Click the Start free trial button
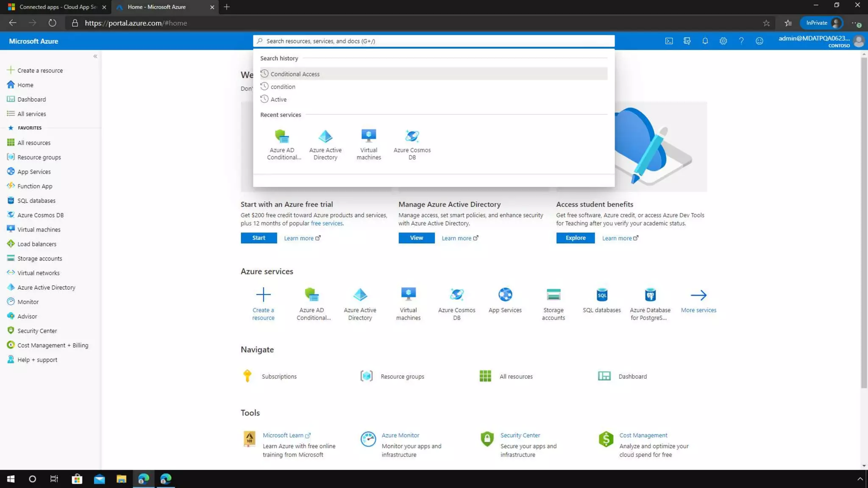The width and height of the screenshot is (868, 488). [259, 238]
